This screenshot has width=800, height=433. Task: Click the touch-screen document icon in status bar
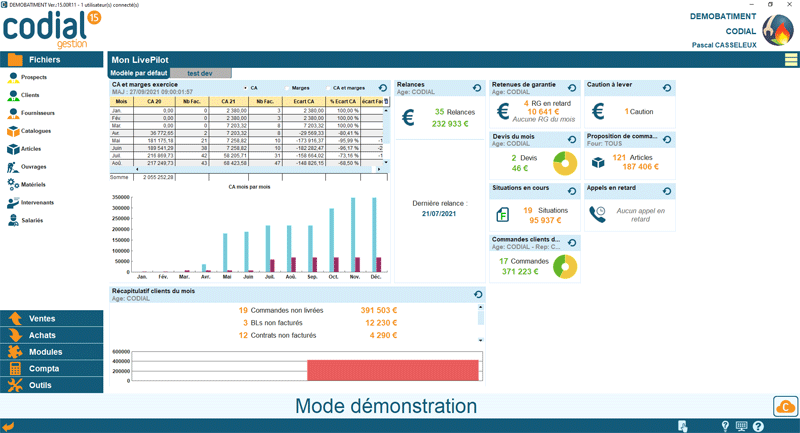[x=683, y=426]
